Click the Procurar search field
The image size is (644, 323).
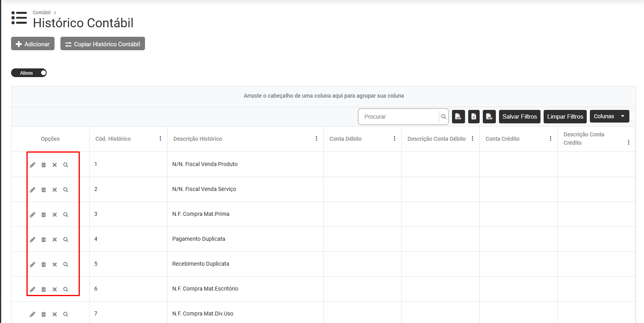[399, 117]
